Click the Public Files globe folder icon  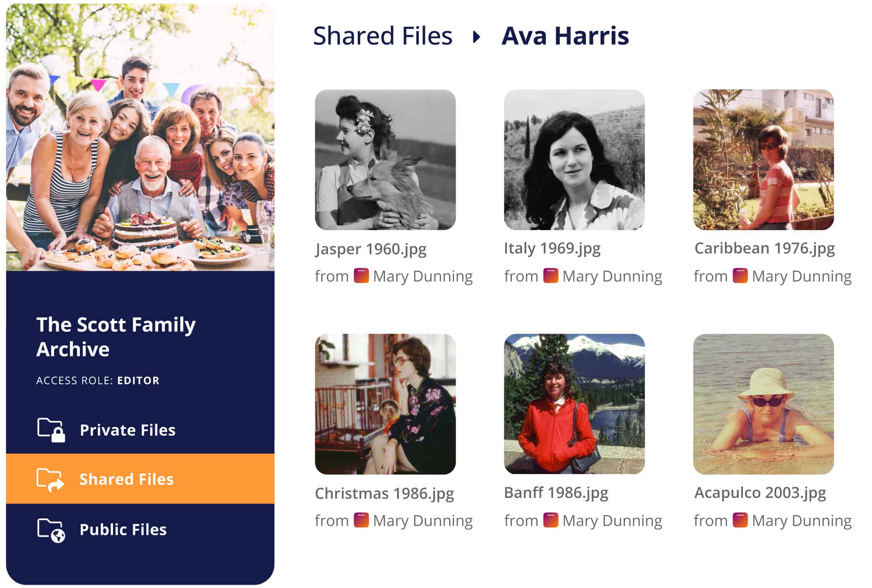coord(51,530)
